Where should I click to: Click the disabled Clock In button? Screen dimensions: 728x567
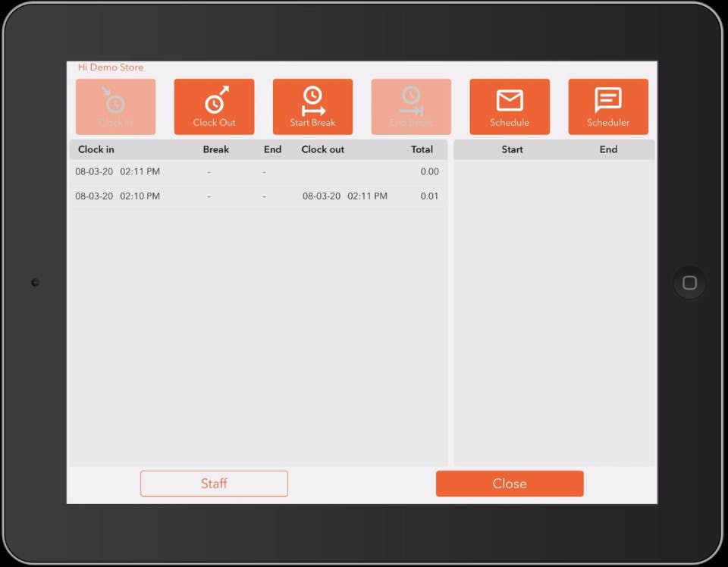pyautogui.click(x=115, y=107)
